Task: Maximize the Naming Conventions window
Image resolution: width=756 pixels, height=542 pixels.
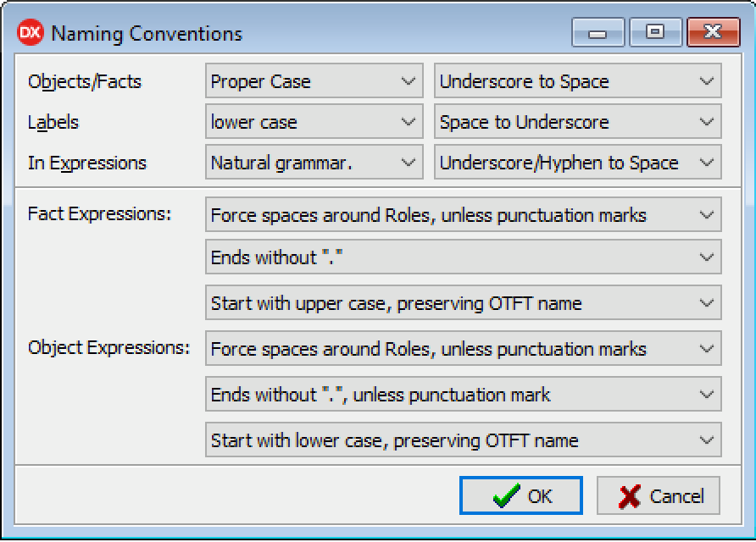Action: [654, 33]
